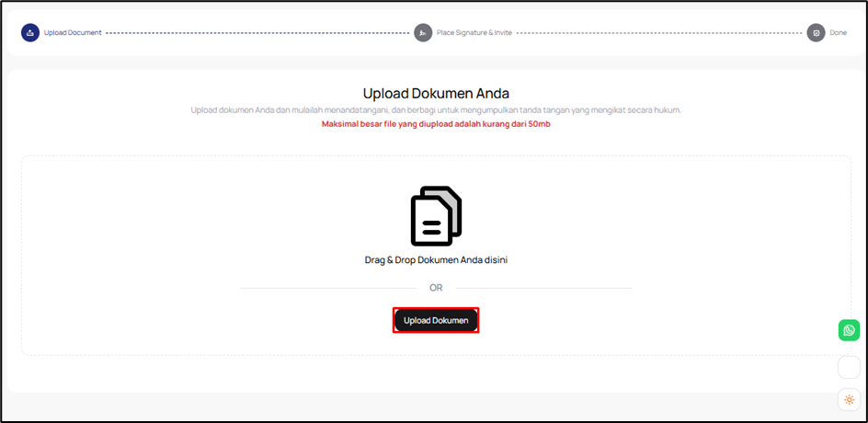
Task: Click the blank floating button below WhatsApp
Action: tap(849, 367)
